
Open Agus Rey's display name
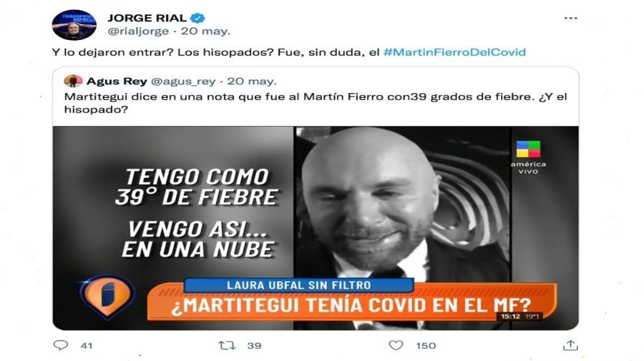117,81
